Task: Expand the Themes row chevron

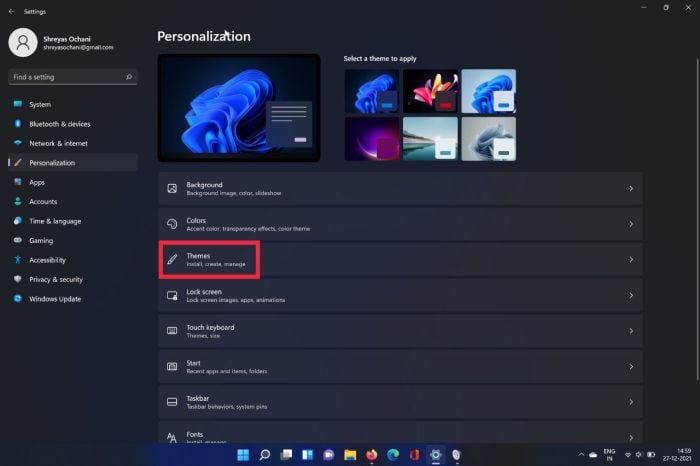Action: 631,259
